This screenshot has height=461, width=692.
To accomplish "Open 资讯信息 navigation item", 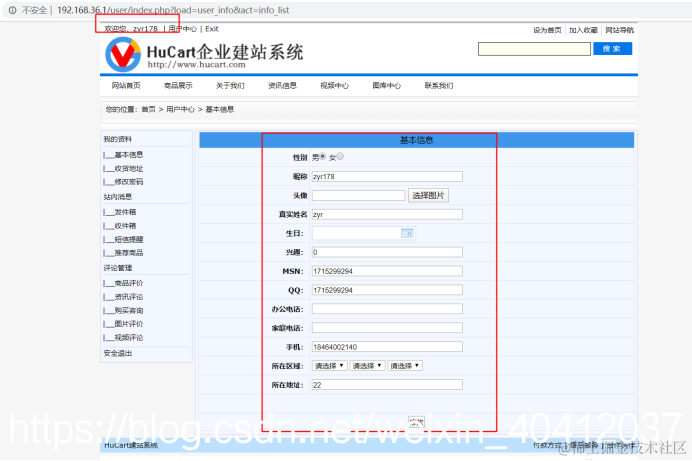I will [282, 86].
